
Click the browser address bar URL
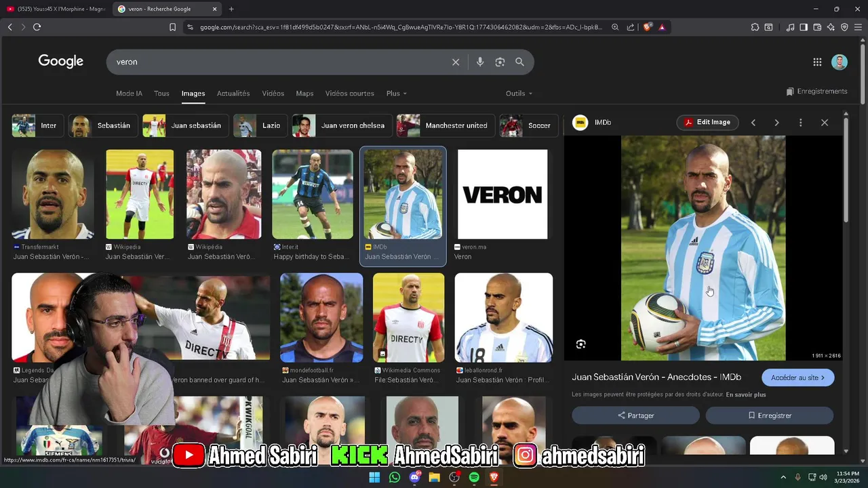tap(400, 27)
